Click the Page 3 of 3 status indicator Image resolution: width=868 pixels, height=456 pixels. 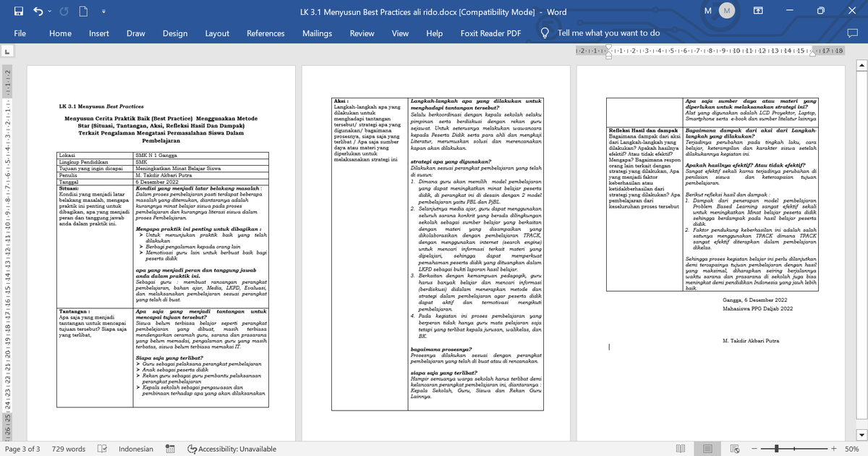click(x=22, y=449)
